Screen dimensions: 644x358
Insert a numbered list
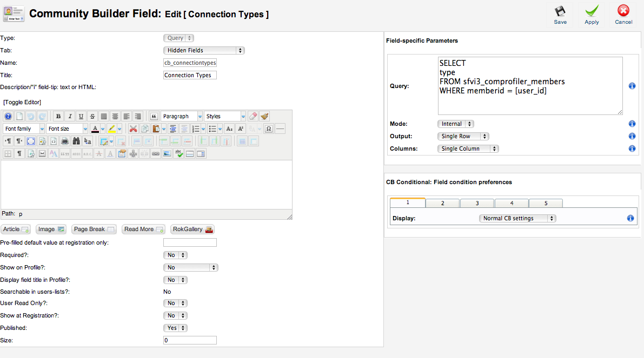point(196,129)
